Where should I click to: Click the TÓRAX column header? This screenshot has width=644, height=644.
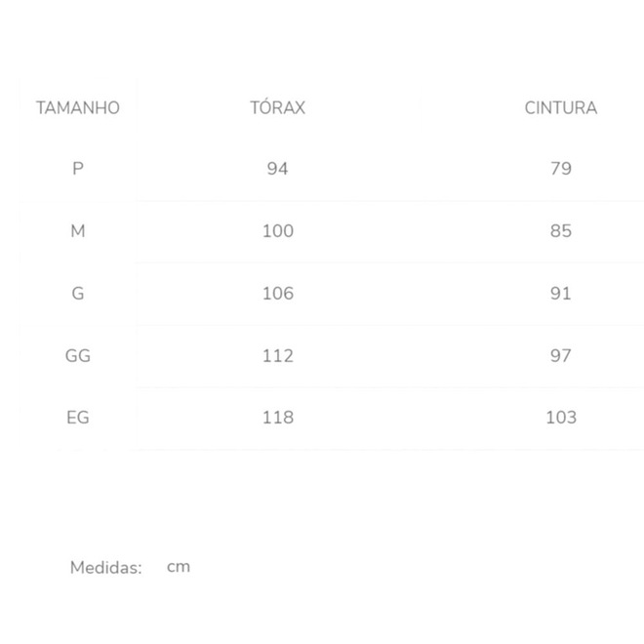pos(277,107)
